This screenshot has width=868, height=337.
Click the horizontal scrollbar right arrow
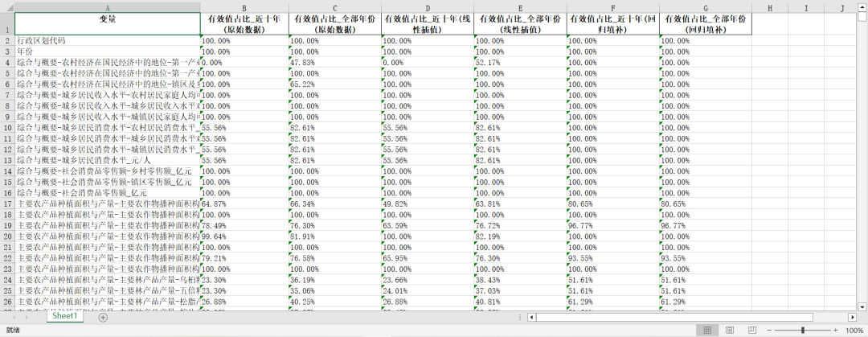853,318
